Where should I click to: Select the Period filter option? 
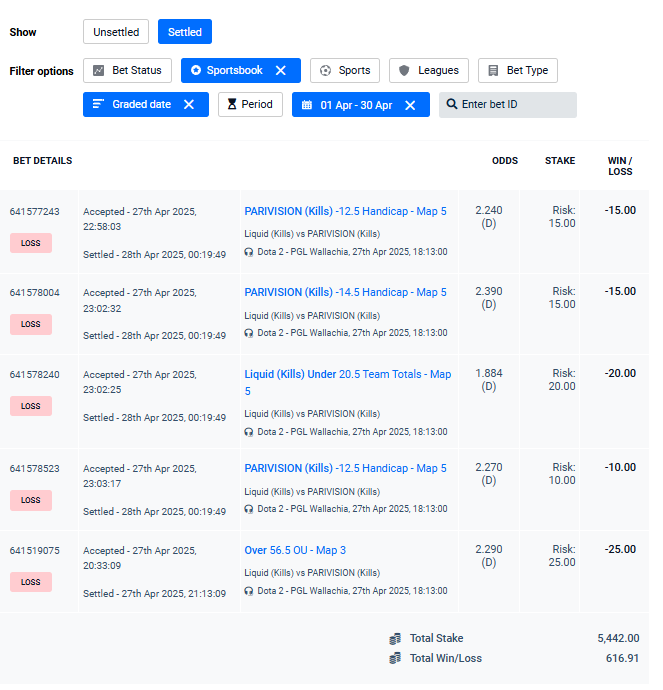pyautogui.click(x=250, y=105)
